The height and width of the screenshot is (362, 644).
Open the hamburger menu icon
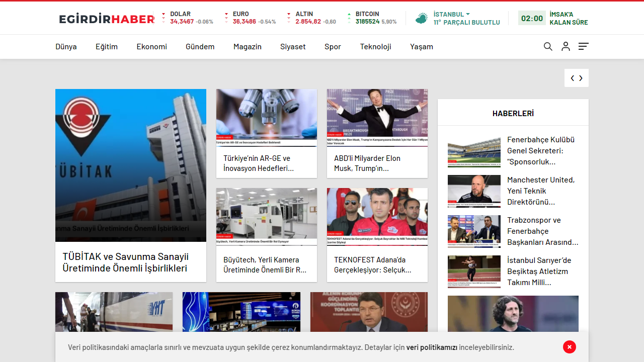pyautogui.click(x=583, y=46)
